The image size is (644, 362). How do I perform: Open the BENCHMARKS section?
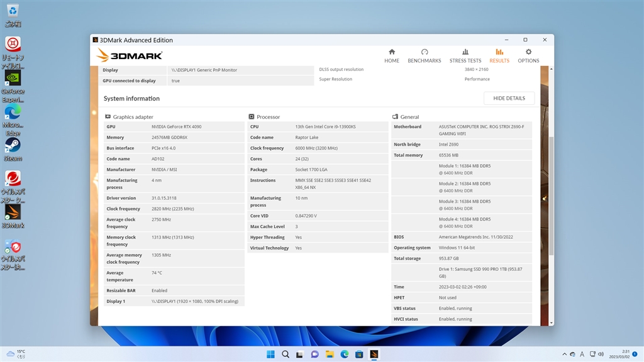pos(425,56)
